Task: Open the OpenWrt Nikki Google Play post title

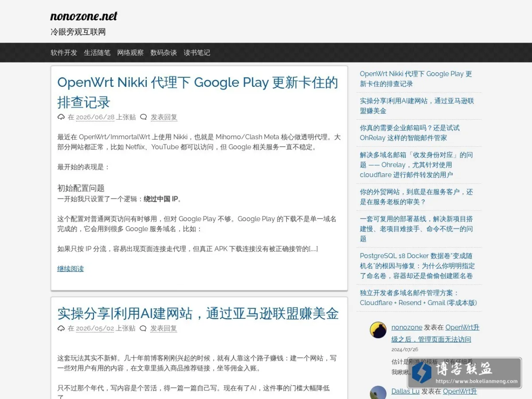Action: (x=198, y=92)
